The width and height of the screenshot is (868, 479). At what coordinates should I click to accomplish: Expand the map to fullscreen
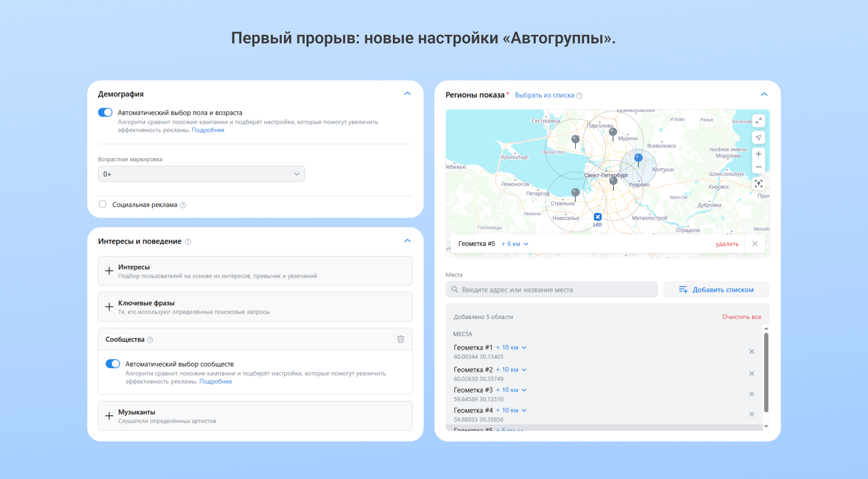(x=759, y=121)
